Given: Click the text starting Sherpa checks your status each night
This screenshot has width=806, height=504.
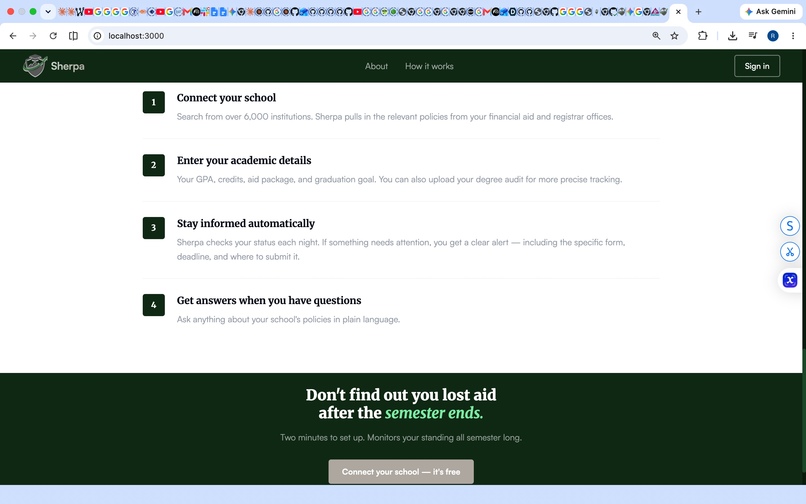Looking at the screenshot, I should click(x=401, y=249).
